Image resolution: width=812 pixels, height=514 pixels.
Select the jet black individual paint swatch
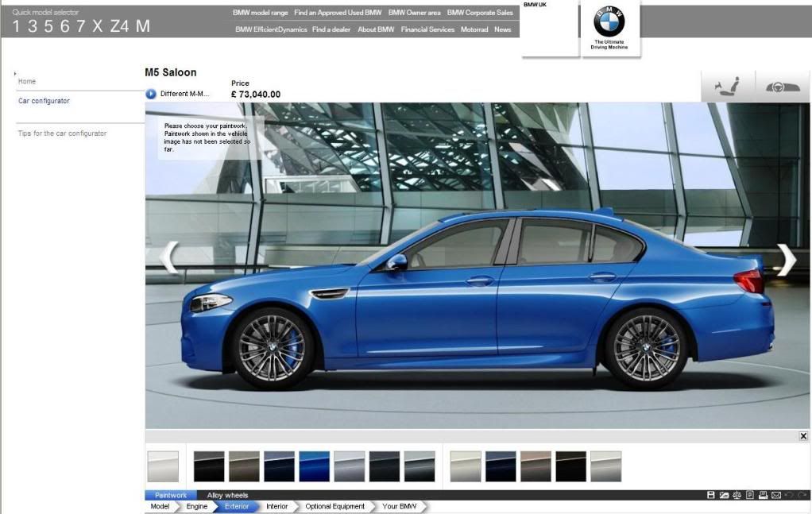pyautogui.click(x=570, y=466)
